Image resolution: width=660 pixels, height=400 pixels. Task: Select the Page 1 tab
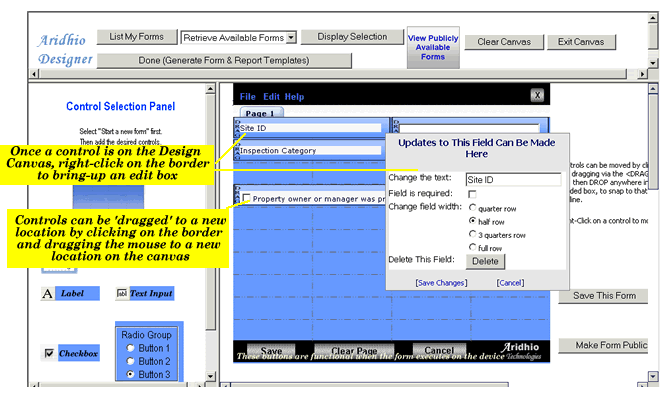pos(261,113)
